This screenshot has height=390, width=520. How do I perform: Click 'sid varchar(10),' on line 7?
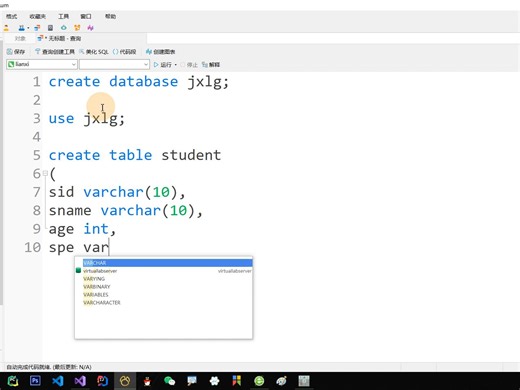coord(117,192)
